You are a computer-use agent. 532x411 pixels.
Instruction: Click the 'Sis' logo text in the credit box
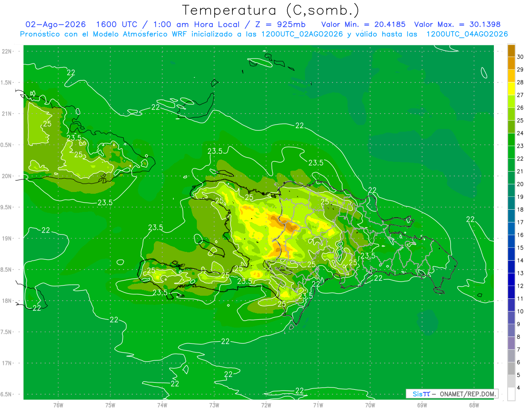[417, 394]
